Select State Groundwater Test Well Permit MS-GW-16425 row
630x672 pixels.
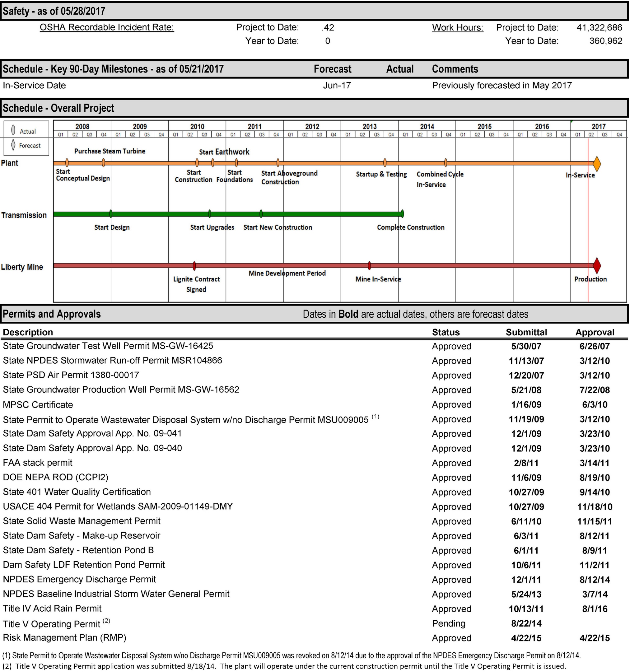click(x=314, y=346)
